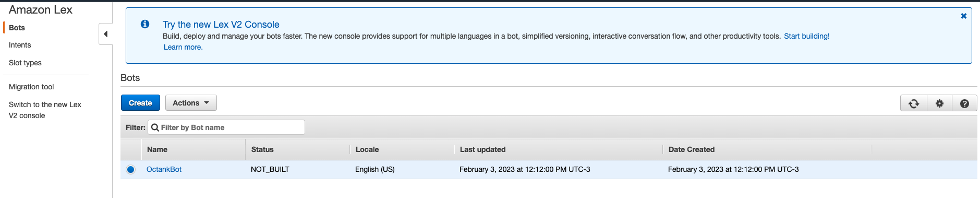Dismiss the Lex V2 banner
980x198 pixels.
click(964, 16)
